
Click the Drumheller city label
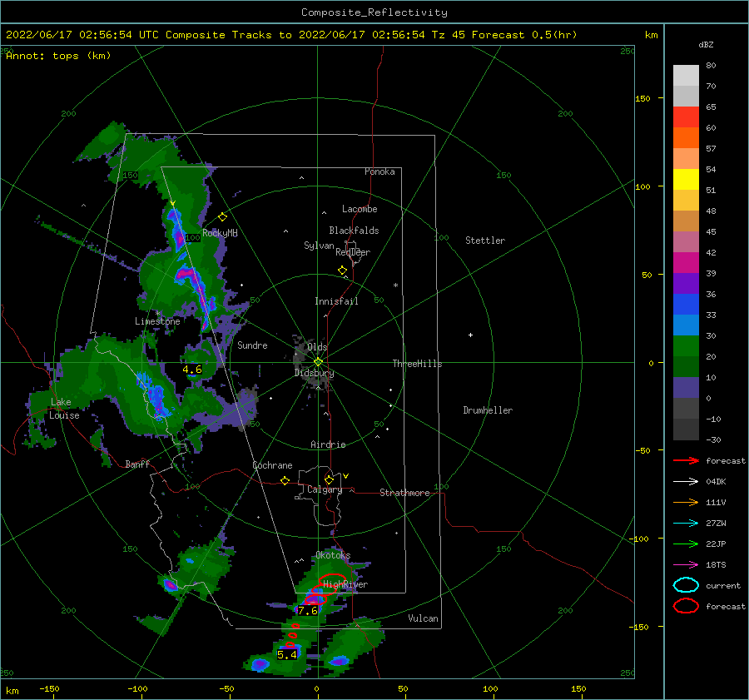pyautogui.click(x=488, y=410)
